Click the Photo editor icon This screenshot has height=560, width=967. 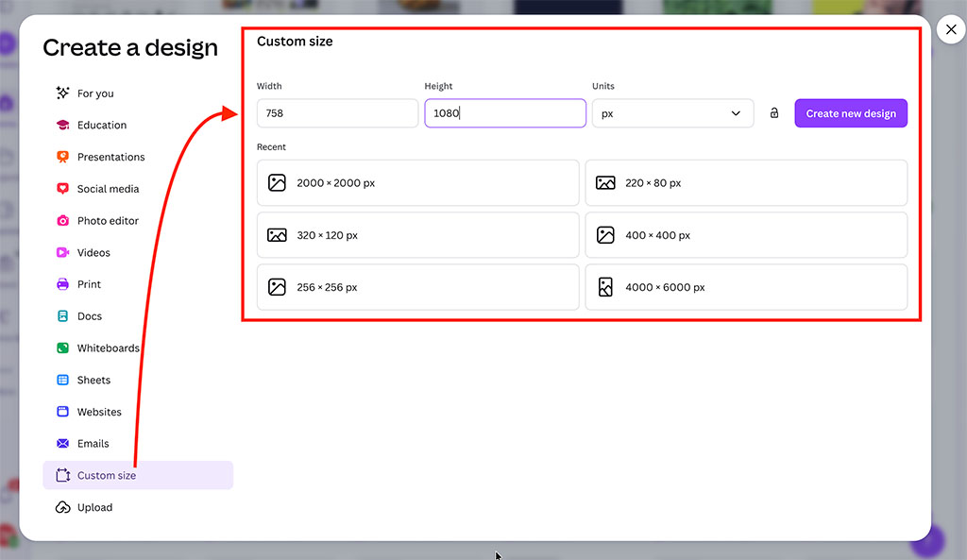pos(61,221)
